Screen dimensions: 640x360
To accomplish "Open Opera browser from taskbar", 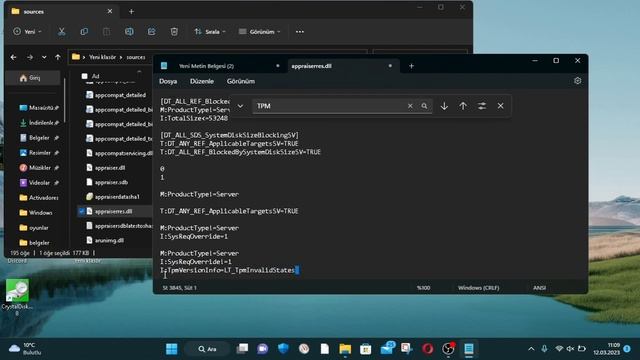I will pyautogui.click(x=427, y=349).
